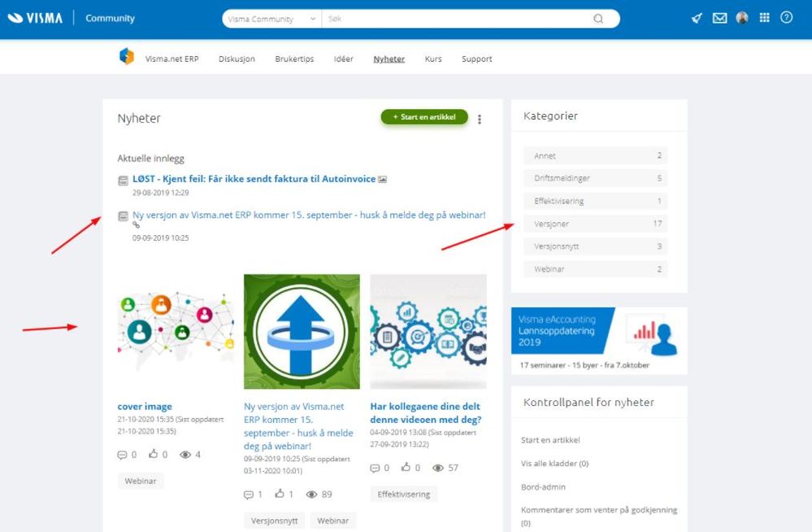Filter by Effektivisering category in sidebar
Viewport: 812px width, 532px height.
pos(596,201)
